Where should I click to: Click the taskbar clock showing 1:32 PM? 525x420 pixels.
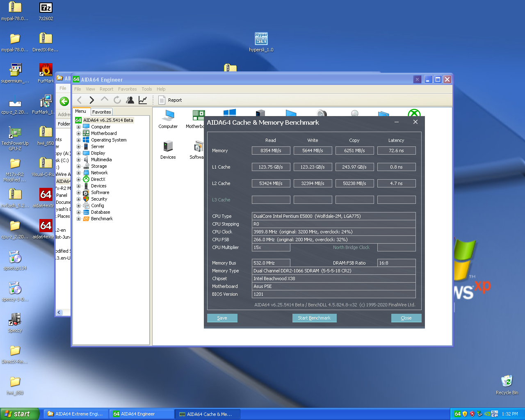[510, 414]
